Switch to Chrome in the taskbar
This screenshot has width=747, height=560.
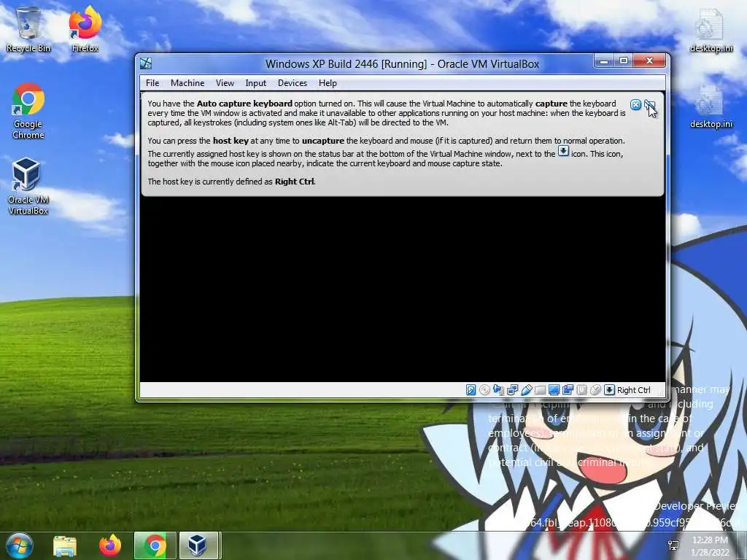[x=155, y=545]
